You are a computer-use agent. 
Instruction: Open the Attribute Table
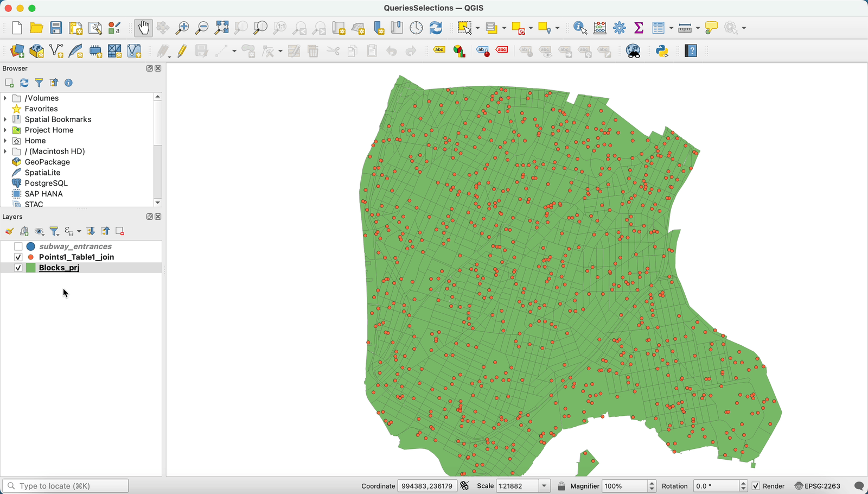click(659, 28)
